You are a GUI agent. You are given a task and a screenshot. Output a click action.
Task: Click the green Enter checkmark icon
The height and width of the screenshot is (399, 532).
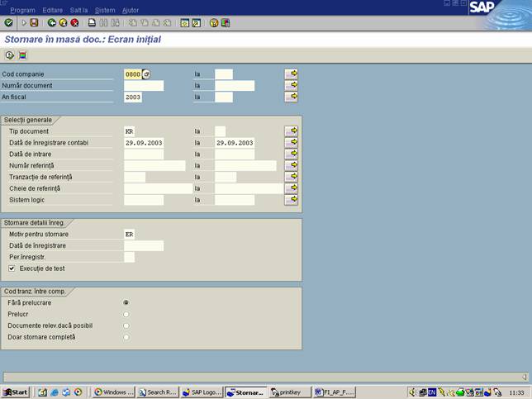(7, 22)
